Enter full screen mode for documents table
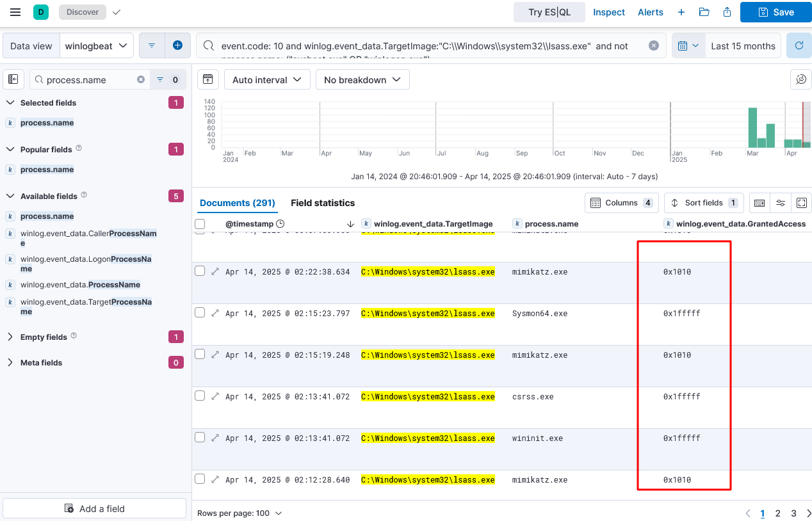This screenshot has height=521, width=812. (801, 203)
